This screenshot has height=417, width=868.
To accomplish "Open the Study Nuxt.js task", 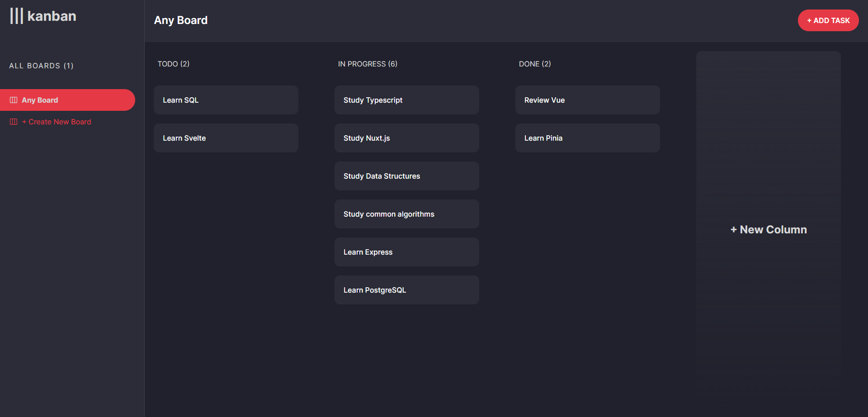I will [x=406, y=138].
